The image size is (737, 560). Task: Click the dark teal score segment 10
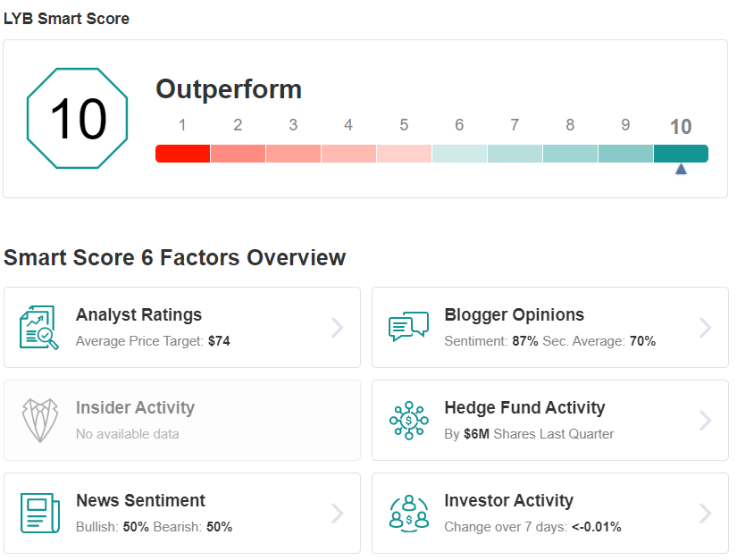point(681,154)
